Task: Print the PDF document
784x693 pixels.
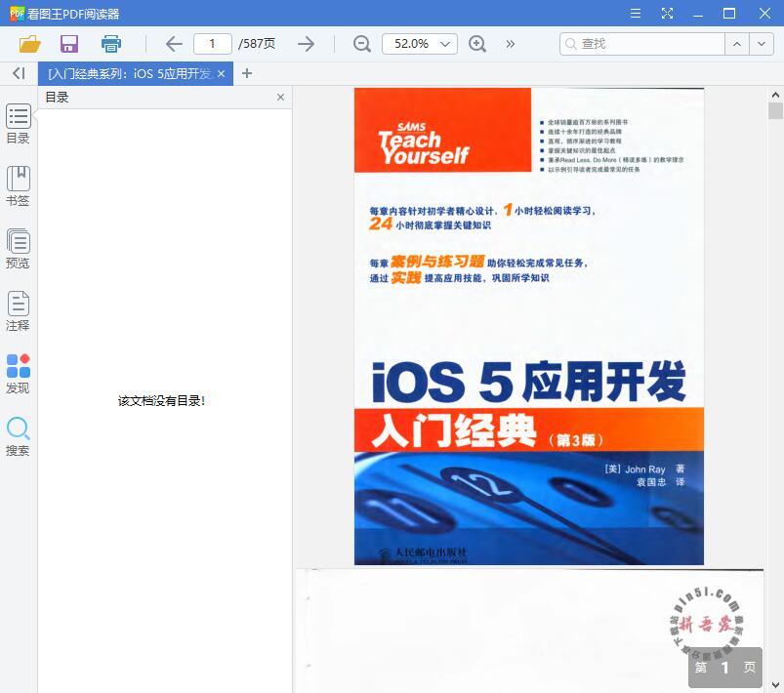Action: [111, 44]
